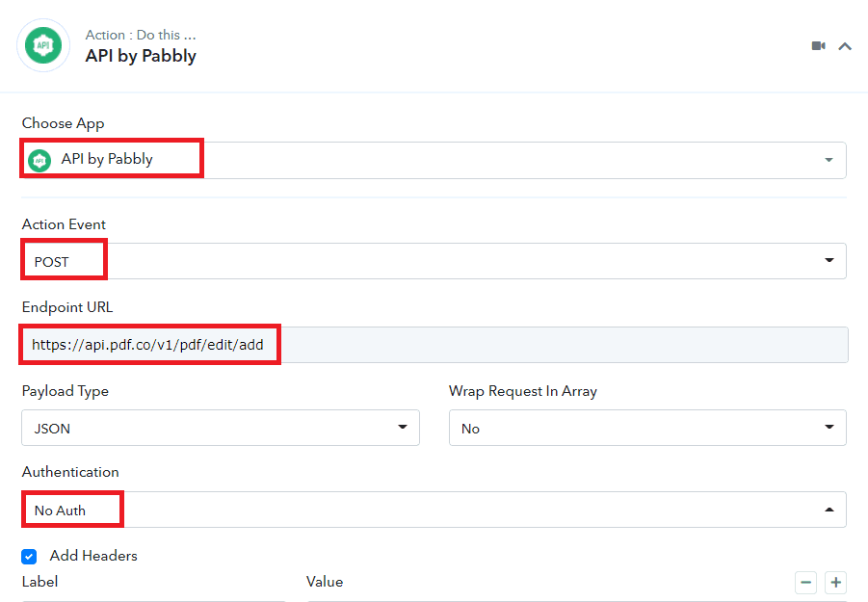Remove a header row using the minus icon

click(x=805, y=583)
